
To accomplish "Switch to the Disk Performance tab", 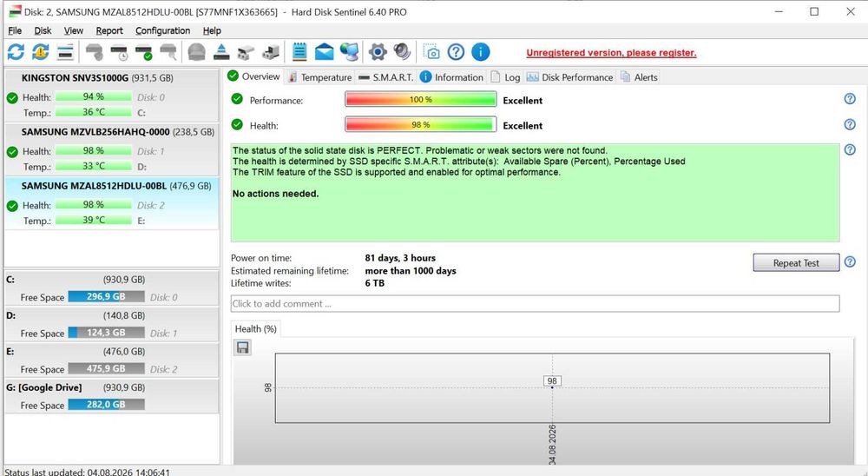I will click(569, 77).
